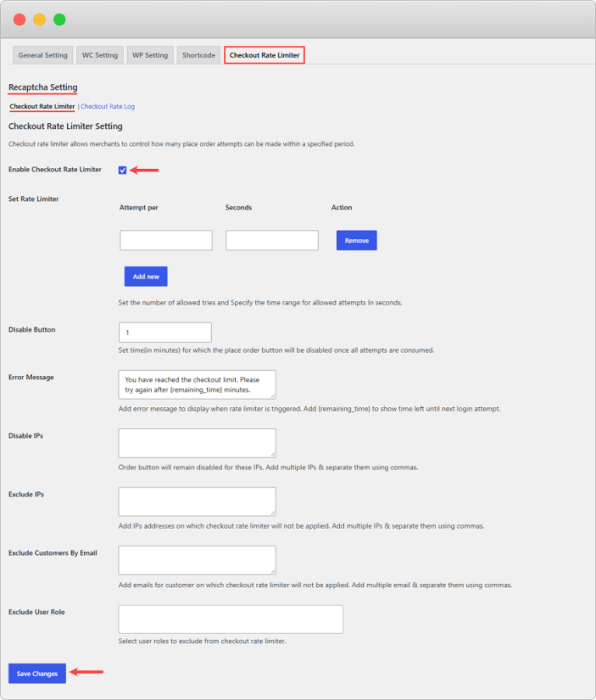The height and width of the screenshot is (700, 596).
Task: Focus the Disable Button minutes field
Action: (x=165, y=333)
